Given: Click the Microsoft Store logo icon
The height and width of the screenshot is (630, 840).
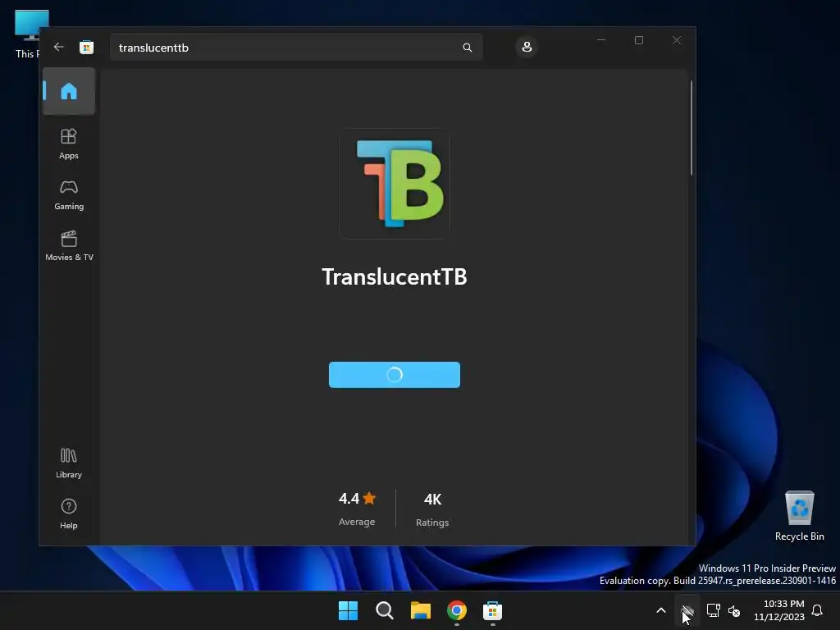Looking at the screenshot, I should point(86,47).
